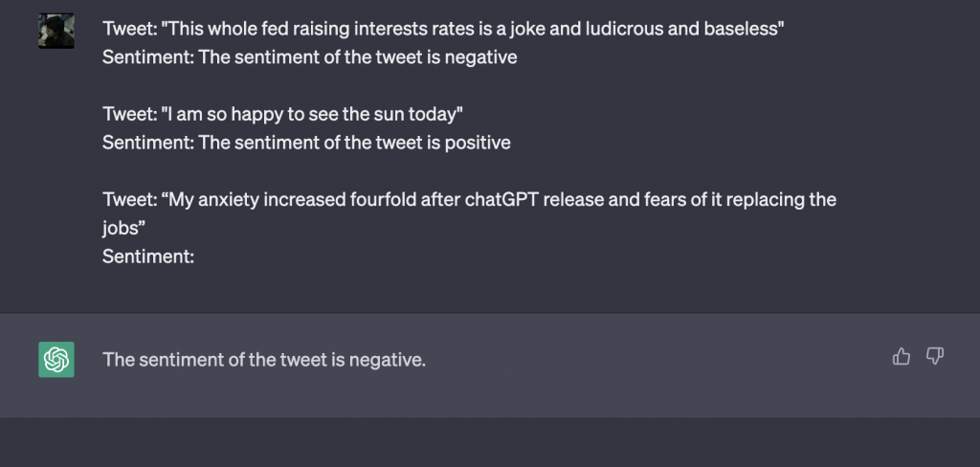The height and width of the screenshot is (467, 980).
Task: Click the empty area below the assistant response
Action: point(490,442)
